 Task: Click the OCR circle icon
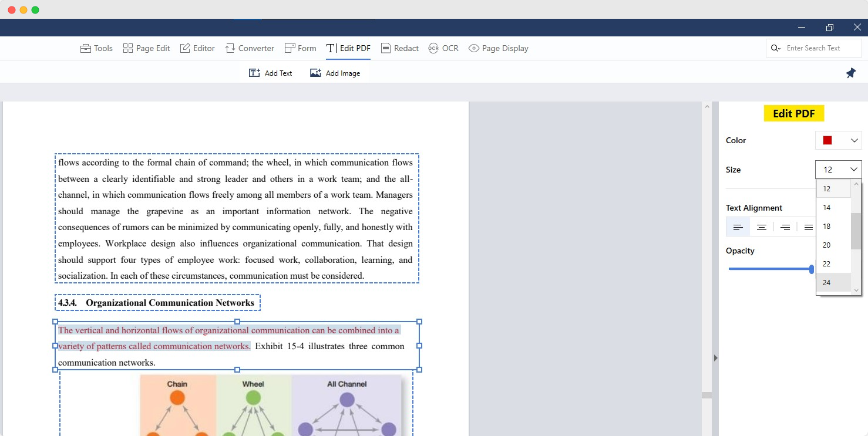[433, 48]
